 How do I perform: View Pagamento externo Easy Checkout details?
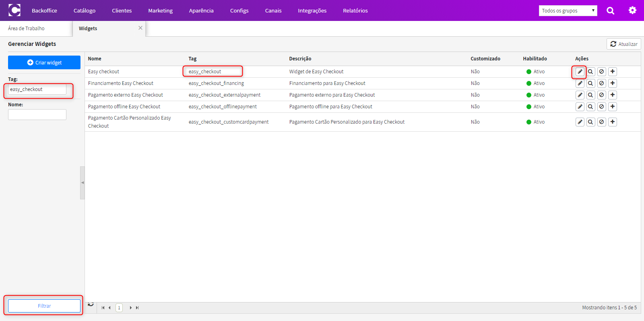[590, 95]
